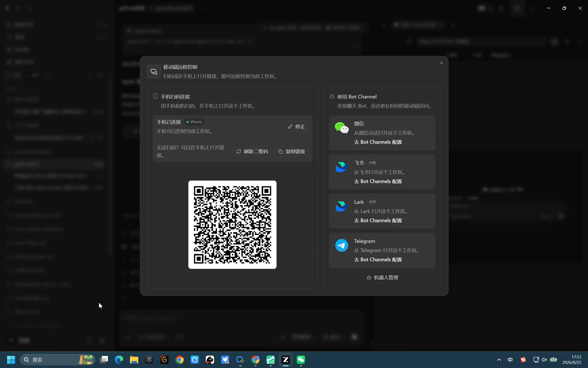Open Bot Channels config under Telegram
This screenshot has width=588, height=368.
(378, 259)
